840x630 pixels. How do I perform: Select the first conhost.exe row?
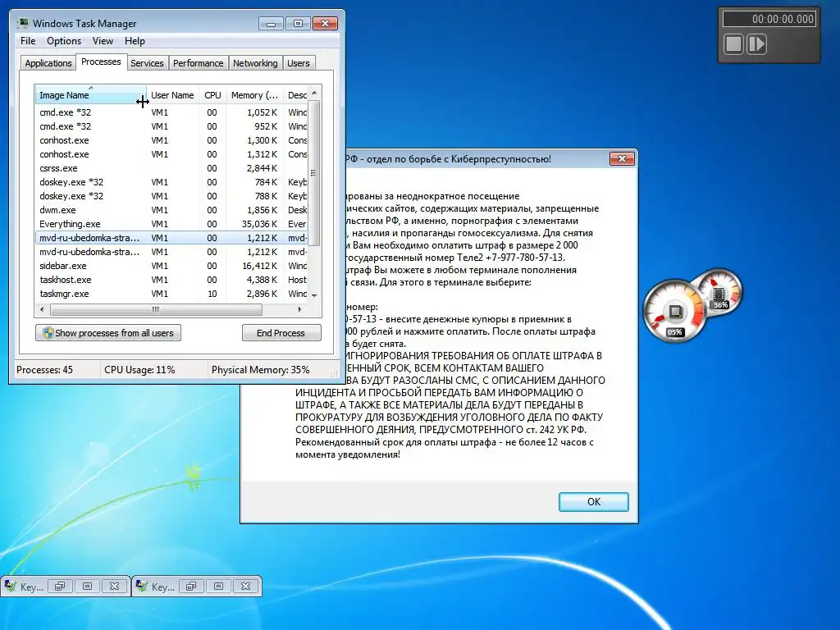coord(171,140)
